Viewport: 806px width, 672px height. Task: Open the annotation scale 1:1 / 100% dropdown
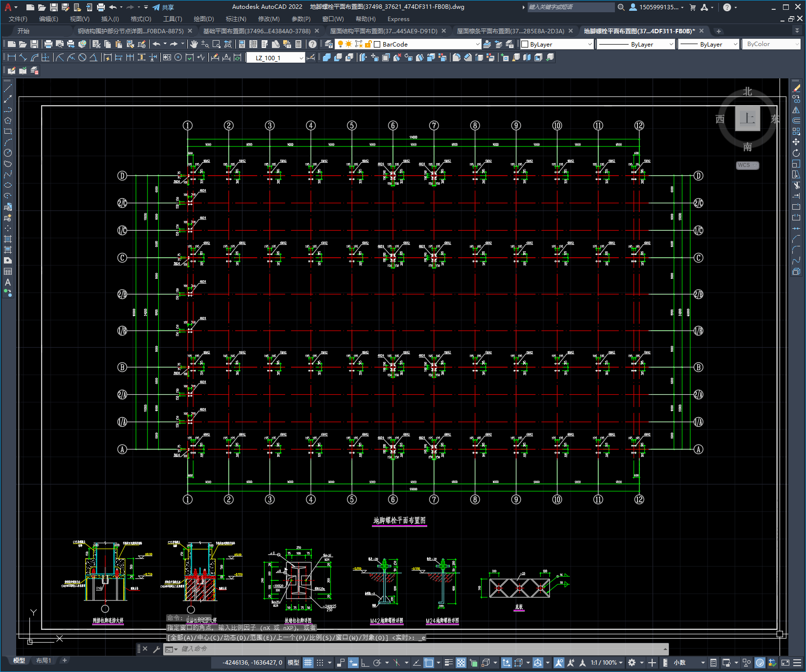[x=607, y=663]
